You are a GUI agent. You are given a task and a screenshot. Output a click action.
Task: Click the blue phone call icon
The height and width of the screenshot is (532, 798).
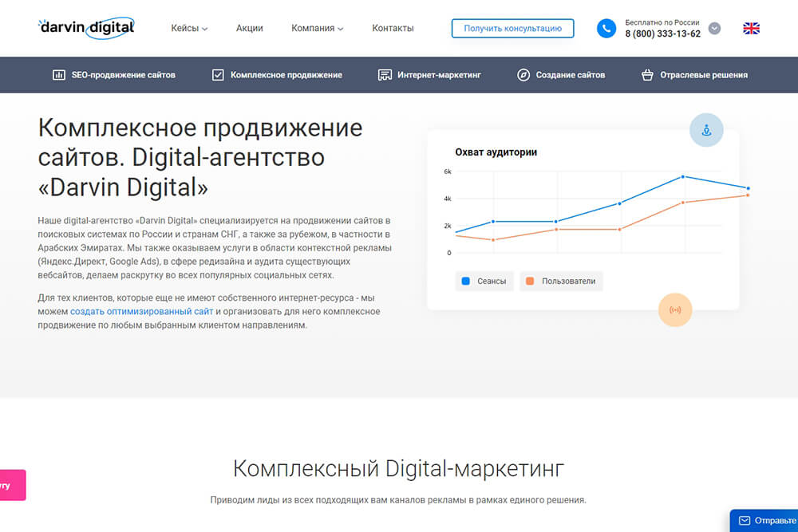coord(606,29)
